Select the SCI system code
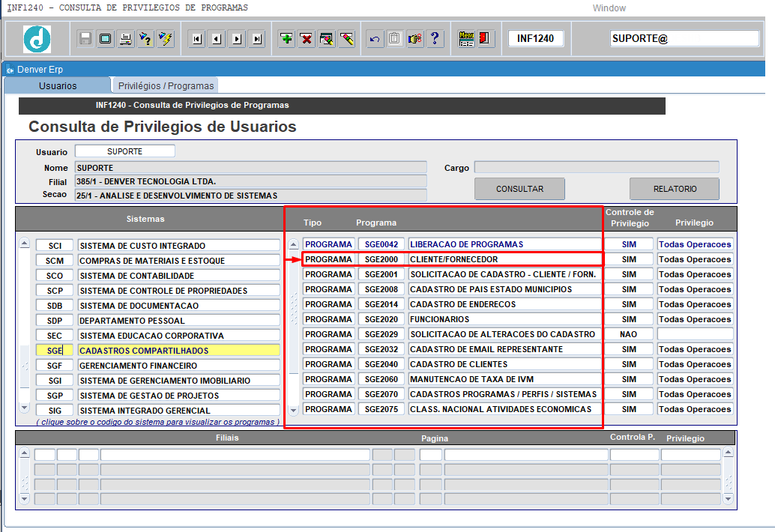 pos(55,246)
